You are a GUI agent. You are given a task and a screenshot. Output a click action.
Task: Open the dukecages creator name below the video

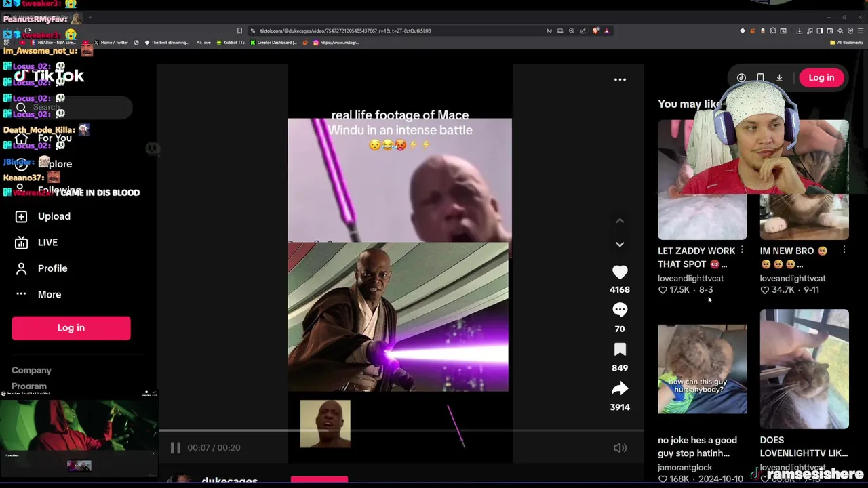coord(229,481)
